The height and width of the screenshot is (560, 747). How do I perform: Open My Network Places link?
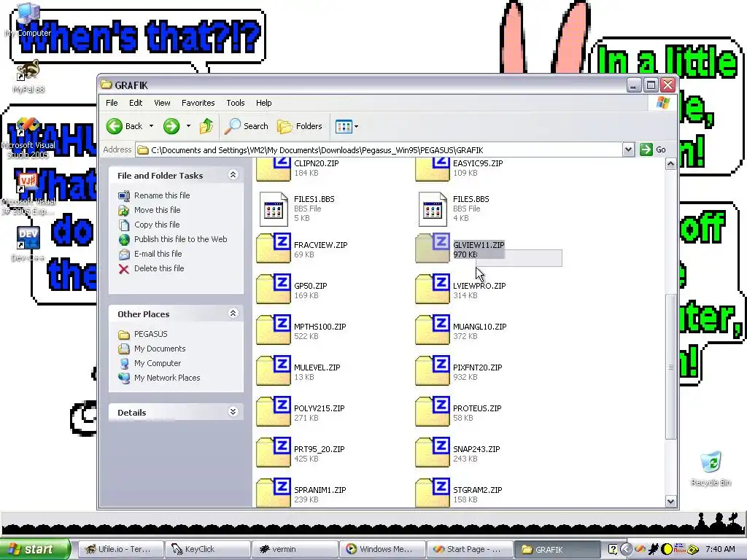tap(167, 378)
